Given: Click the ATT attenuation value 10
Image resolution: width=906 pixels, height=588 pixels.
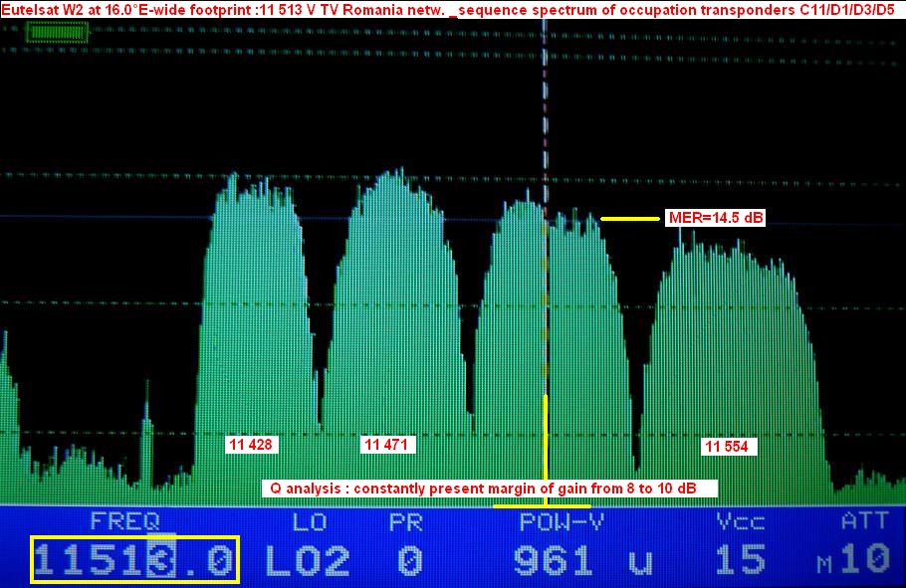Looking at the screenshot, I should [863, 559].
